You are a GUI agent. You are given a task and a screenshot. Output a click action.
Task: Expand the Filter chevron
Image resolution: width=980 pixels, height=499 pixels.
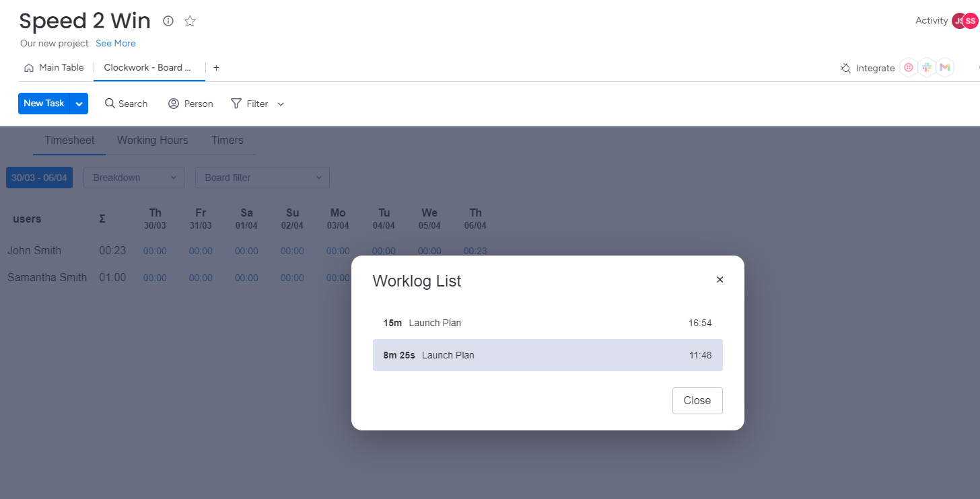pyautogui.click(x=281, y=104)
